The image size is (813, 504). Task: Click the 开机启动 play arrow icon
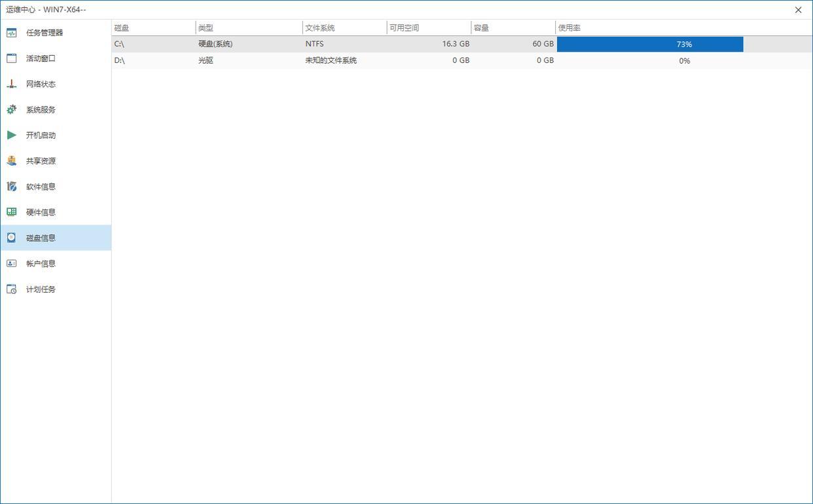pyautogui.click(x=11, y=135)
